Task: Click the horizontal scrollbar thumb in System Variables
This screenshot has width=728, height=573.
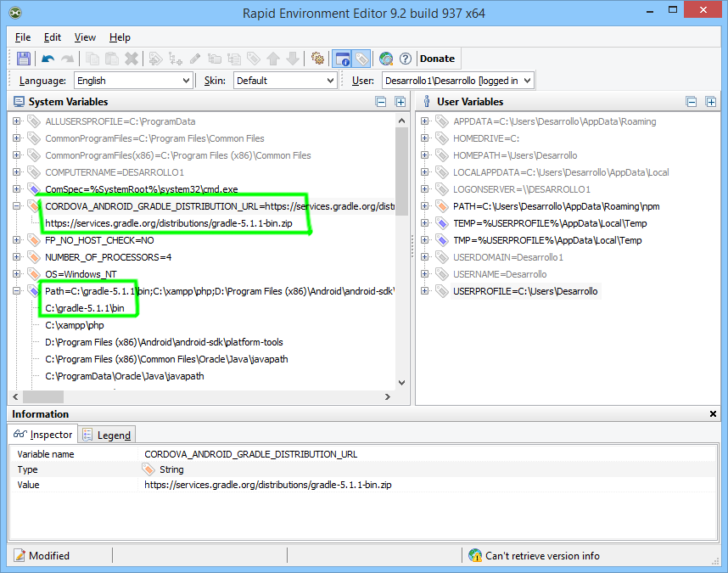Action: coord(43,397)
